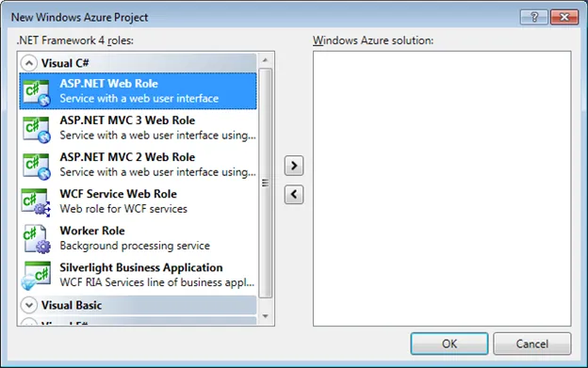
Task: Click the ASP.NET MVC 2 Web Role icon
Action: pos(37,166)
